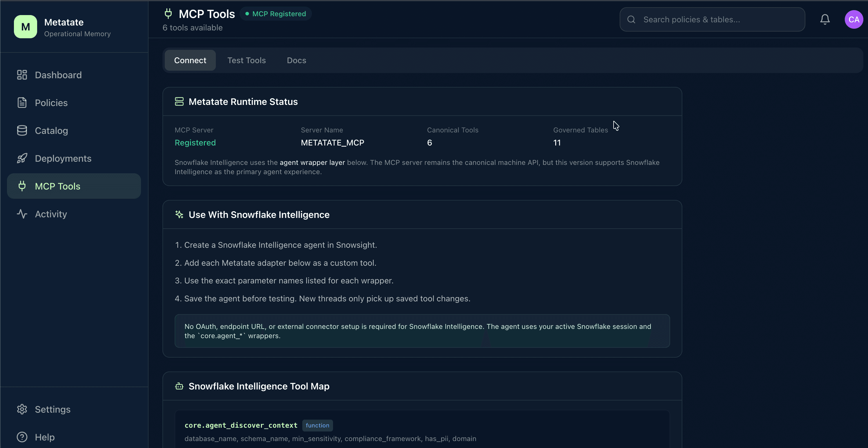Image resolution: width=868 pixels, height=448 pixels.
Task: Select the Policies document icon
Action: (22, 102)
